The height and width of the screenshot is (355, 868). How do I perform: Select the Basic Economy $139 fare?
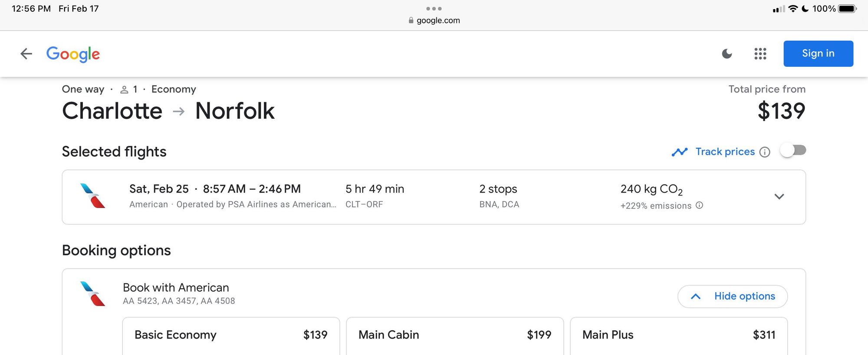click(x=231, y=335)
